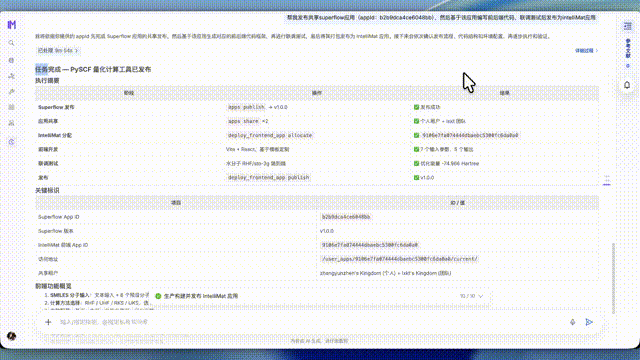Open the notifications bell icon
This screenshot has height=360, width=640.
627,85
